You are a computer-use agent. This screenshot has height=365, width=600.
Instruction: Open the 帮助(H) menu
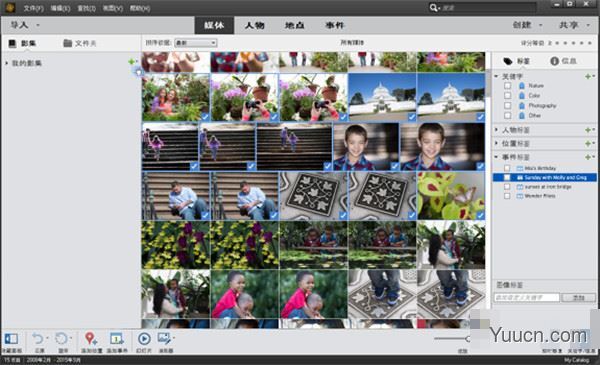point(140,8)
